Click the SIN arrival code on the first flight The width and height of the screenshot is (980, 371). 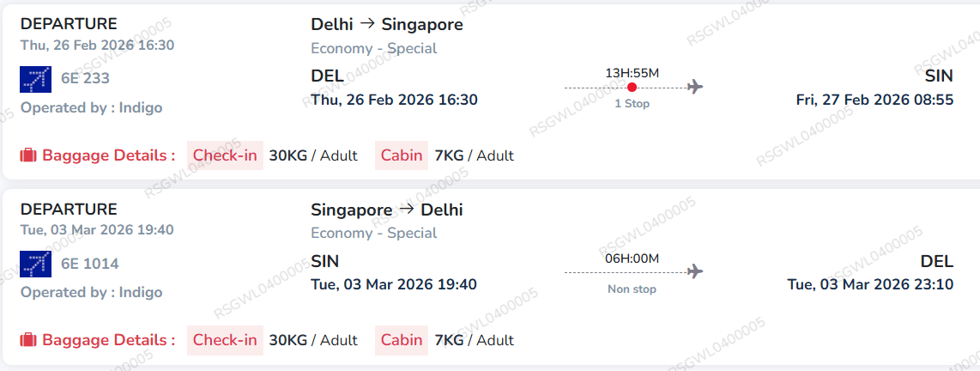(x=939, y=76)
